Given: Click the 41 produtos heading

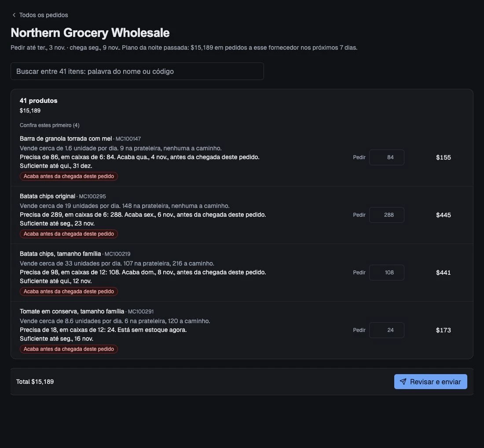Looking at the screenshot, I should click(39, 101).
